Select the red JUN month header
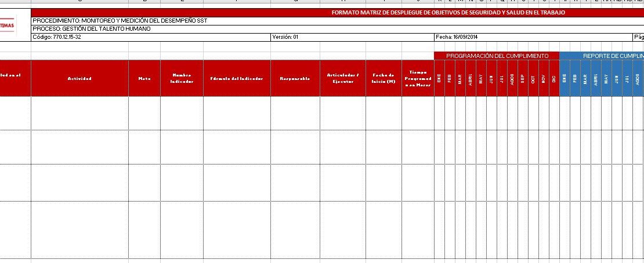 point(491,78)
